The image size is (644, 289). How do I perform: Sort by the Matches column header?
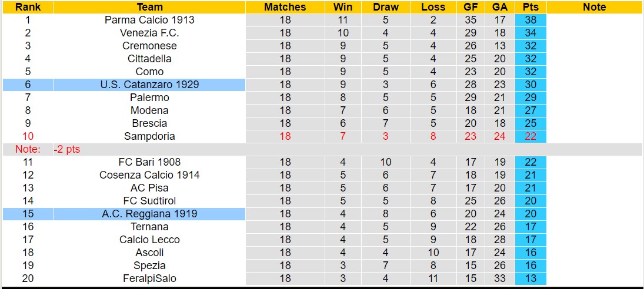tap(285, 7)
